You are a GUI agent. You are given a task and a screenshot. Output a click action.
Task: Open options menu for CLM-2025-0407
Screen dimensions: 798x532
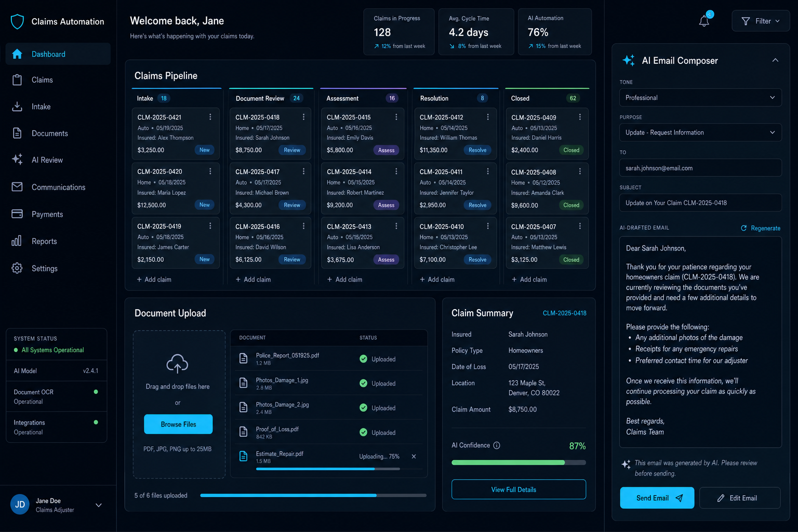[580, 226]
